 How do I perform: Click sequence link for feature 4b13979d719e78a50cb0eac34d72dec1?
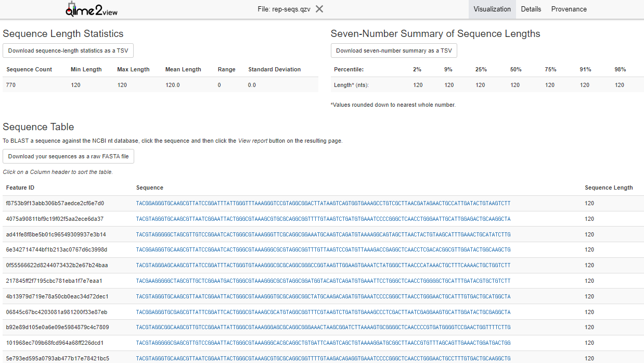click(x=323, y=296)
